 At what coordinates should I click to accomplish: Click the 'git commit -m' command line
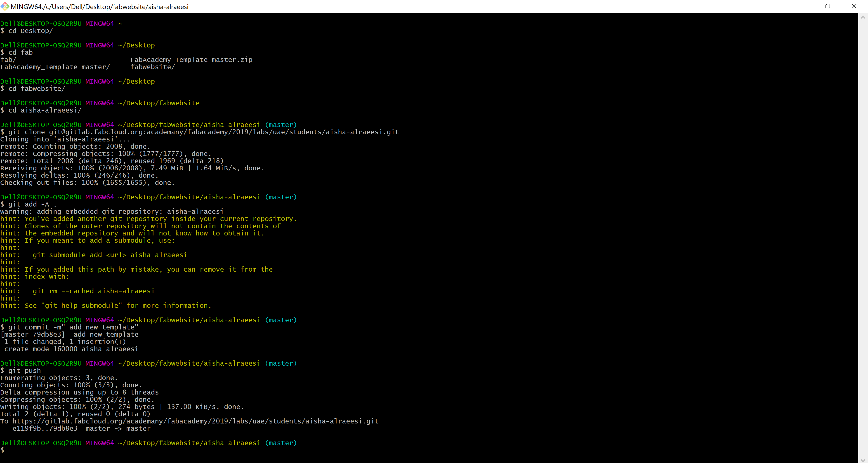click(x=73, y=327)
